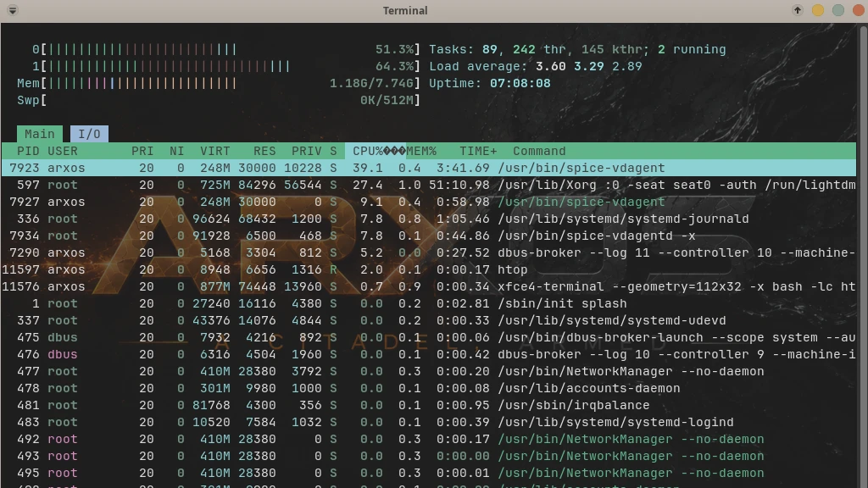
Task: Click the vertical scrollbar of the terminal
Action: (x=862, y=256)
